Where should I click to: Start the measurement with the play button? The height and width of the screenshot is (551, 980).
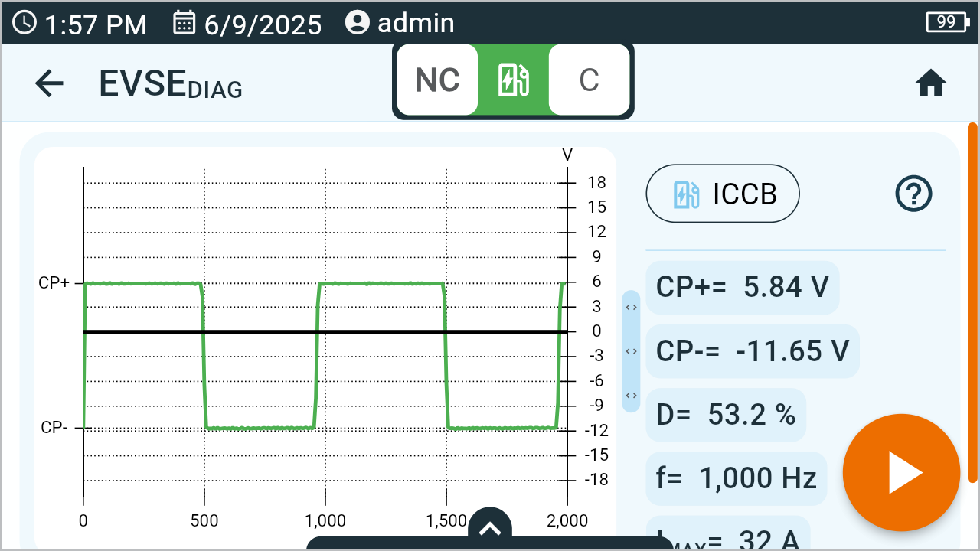(x=901, y=473)
